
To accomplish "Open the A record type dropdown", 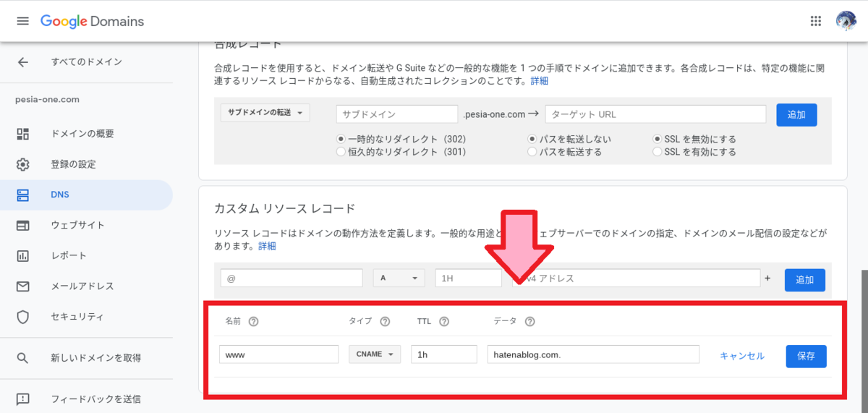I will tap(399, 278).
